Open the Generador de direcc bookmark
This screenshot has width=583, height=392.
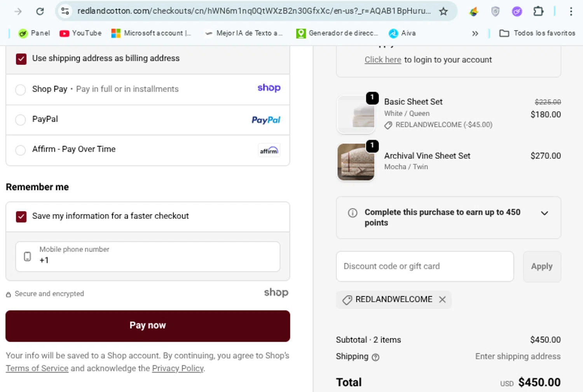tap(337, 33)
